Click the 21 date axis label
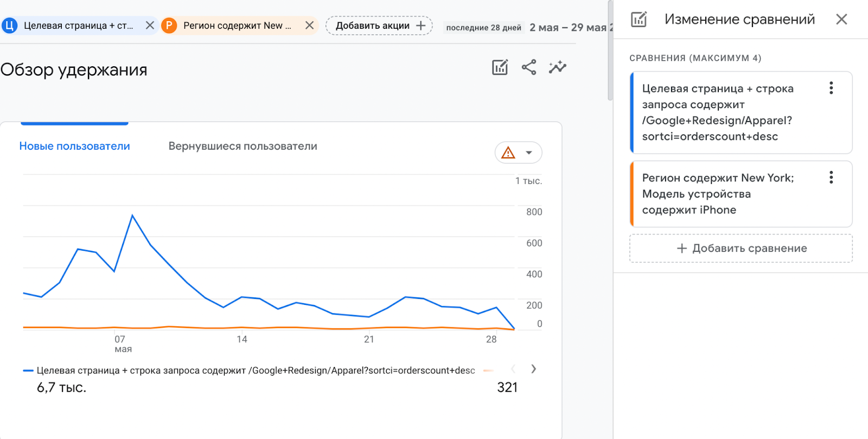The height and width of the screenshot is (439, 868). (x=369, y=339)
